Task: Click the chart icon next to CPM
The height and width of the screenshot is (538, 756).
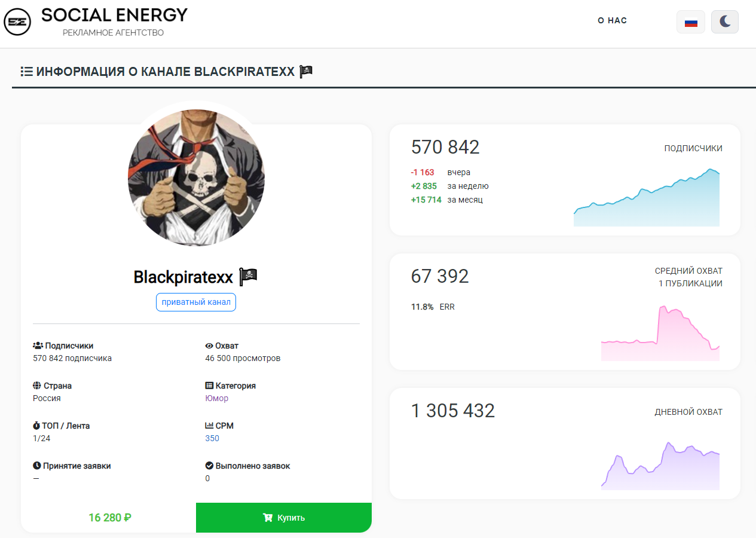Action: 209,426
